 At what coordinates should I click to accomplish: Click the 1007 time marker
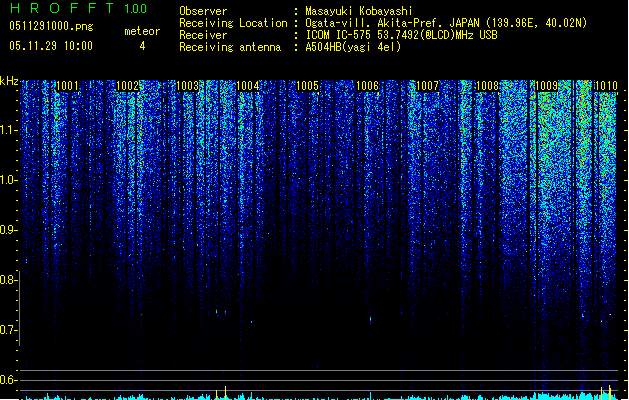point(428,85)
